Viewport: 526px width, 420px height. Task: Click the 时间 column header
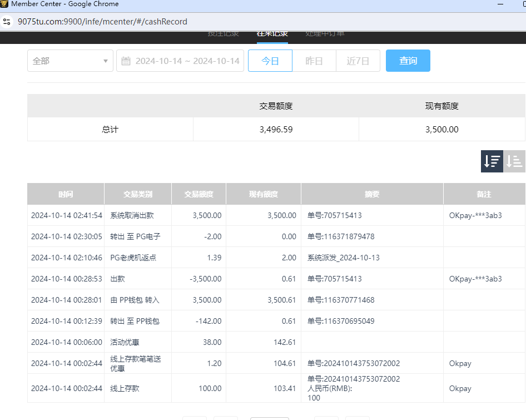66,194
